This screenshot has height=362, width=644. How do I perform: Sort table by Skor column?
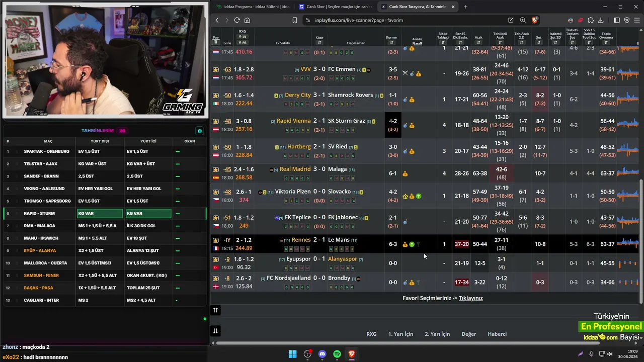pos(319,43)
